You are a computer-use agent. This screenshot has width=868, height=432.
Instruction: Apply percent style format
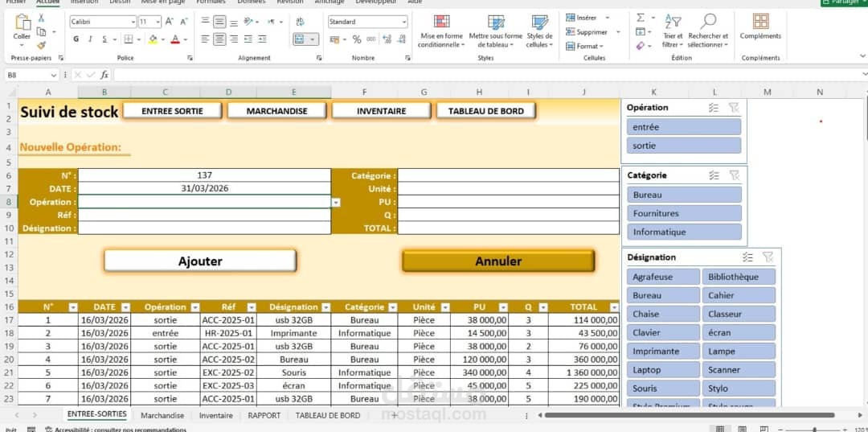point(357,39)
